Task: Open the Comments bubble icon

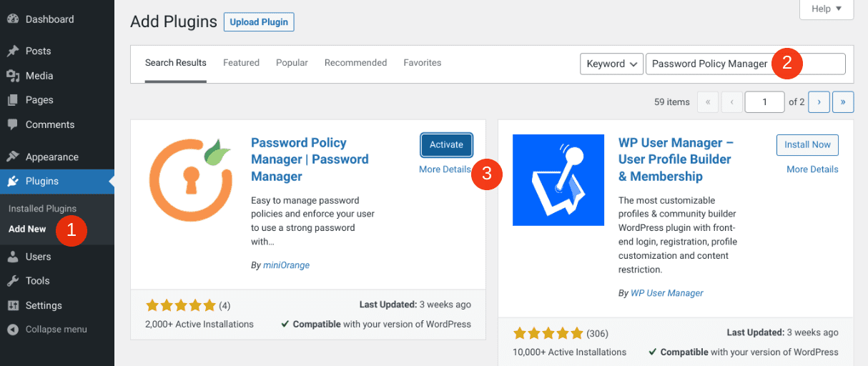Action: 13,124
